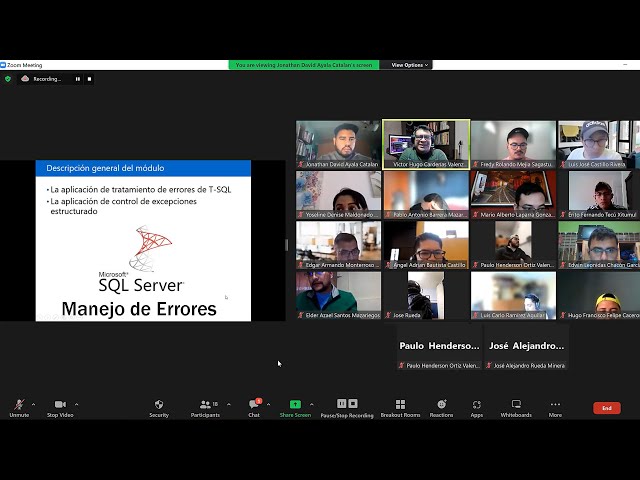The width and height of the screenshot is (640, 480).
Task: Click the green encryption shield icon
Action: [8, 79]
